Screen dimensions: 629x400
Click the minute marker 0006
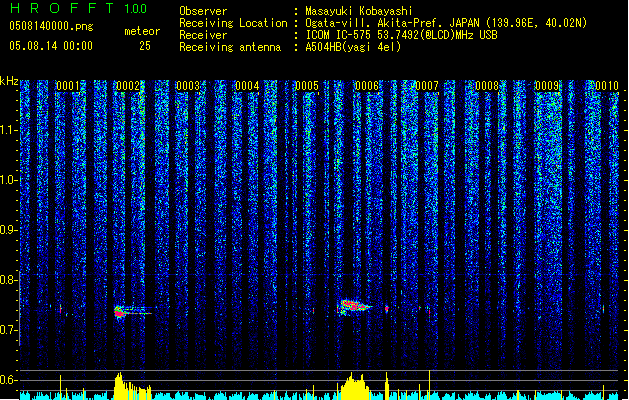[x=367, y=86]
